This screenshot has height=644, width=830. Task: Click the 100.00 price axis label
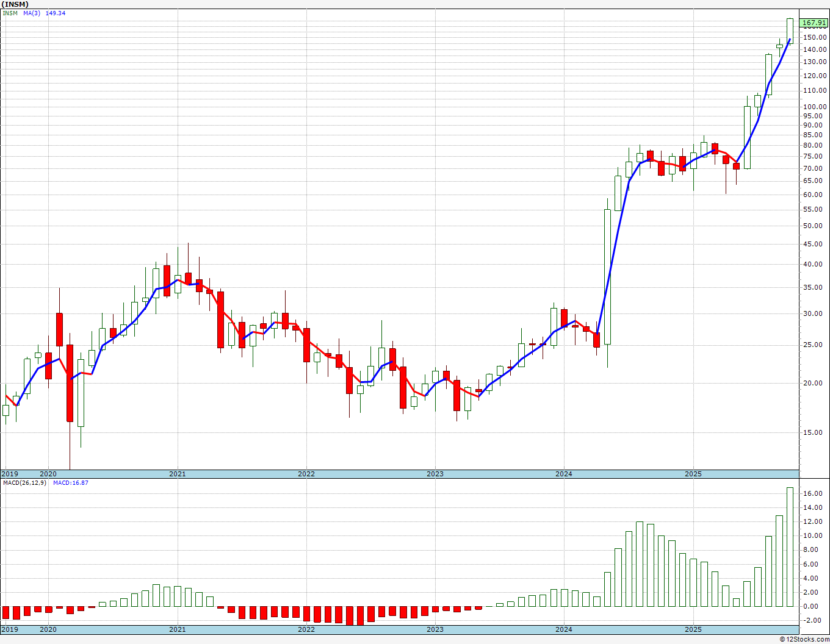pos(815,107)
